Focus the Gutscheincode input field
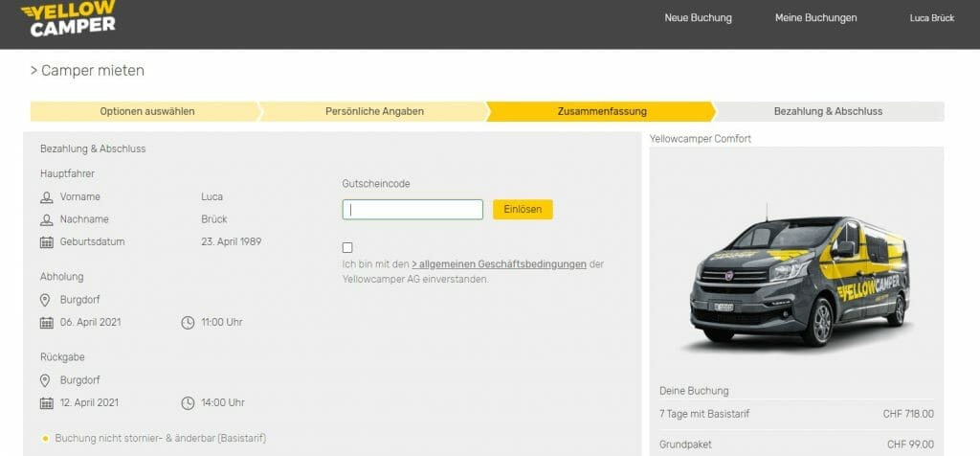This screenshot has width=980, height=456. point(412,210)
